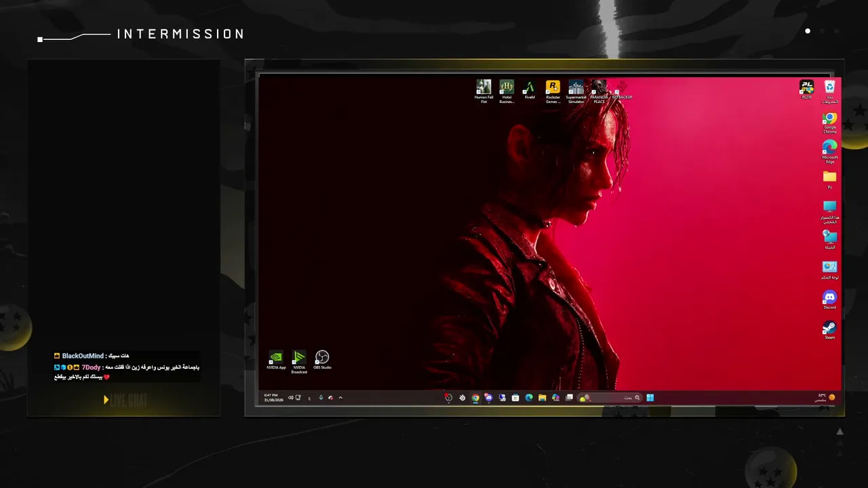
Task: Click the microphone icon in system tray
Action: coord(321,398)
